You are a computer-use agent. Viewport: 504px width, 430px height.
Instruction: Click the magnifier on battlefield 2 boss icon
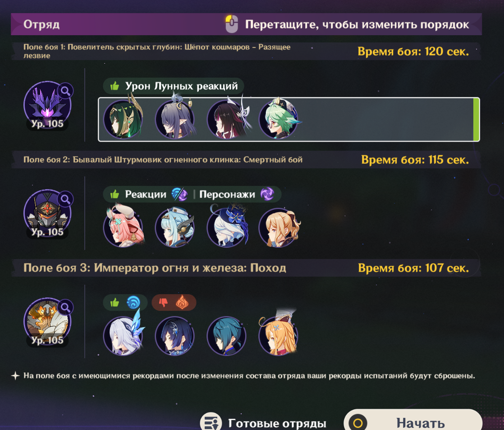coord(65,199)
